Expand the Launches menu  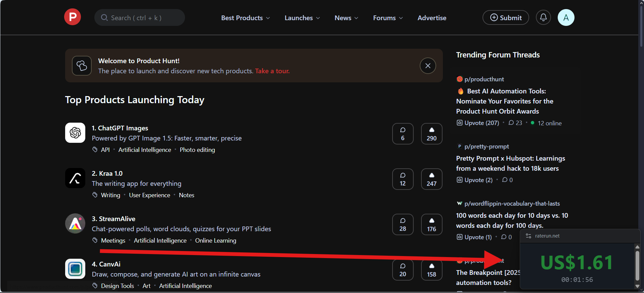tap(302, 18)
